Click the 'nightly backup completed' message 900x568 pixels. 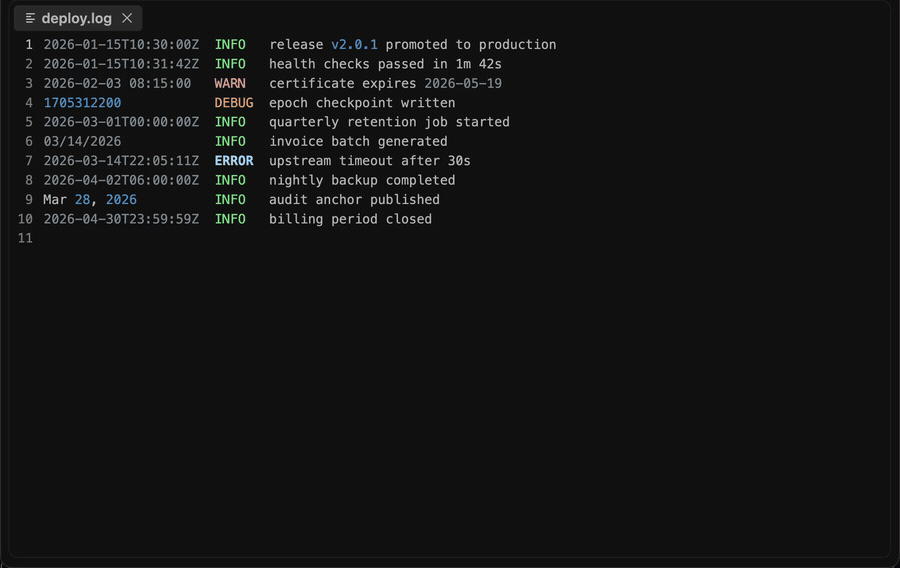tap(362, 180)
